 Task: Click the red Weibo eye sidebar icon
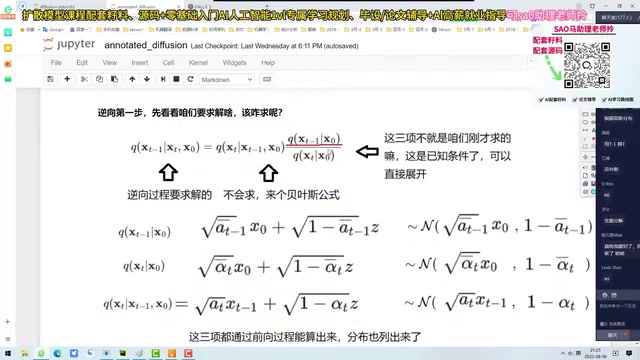point(8,64)
